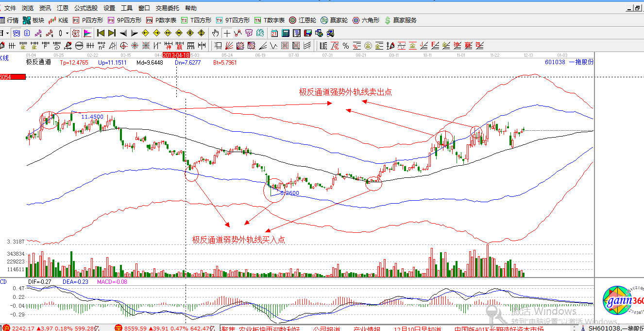Expand dropdown arrow at toolbar's left edge

click(x=7, y=33)
